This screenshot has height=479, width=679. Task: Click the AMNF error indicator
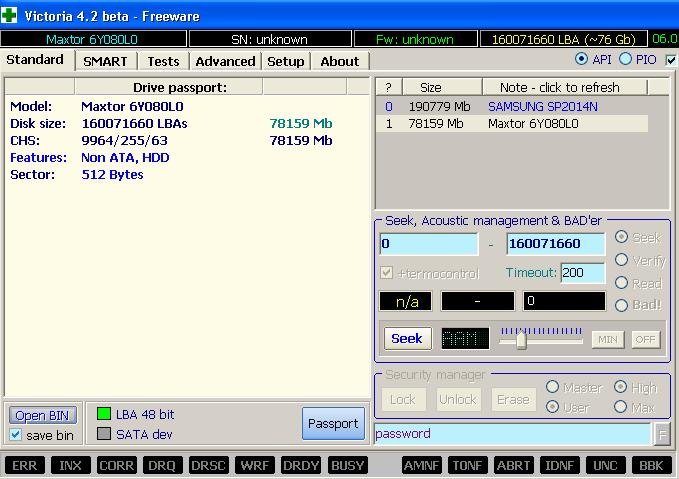point(421,466)
